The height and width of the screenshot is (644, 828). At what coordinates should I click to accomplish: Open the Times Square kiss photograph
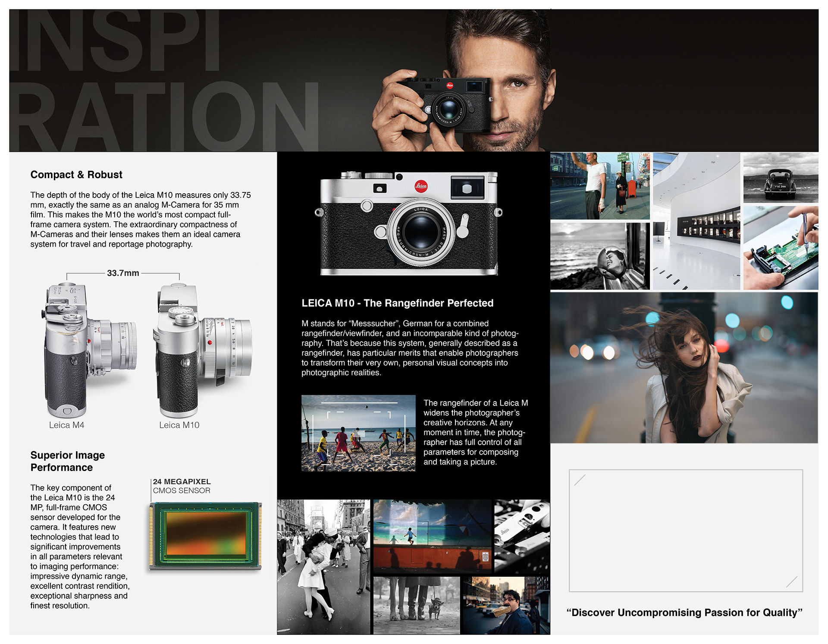click(323, 567)
